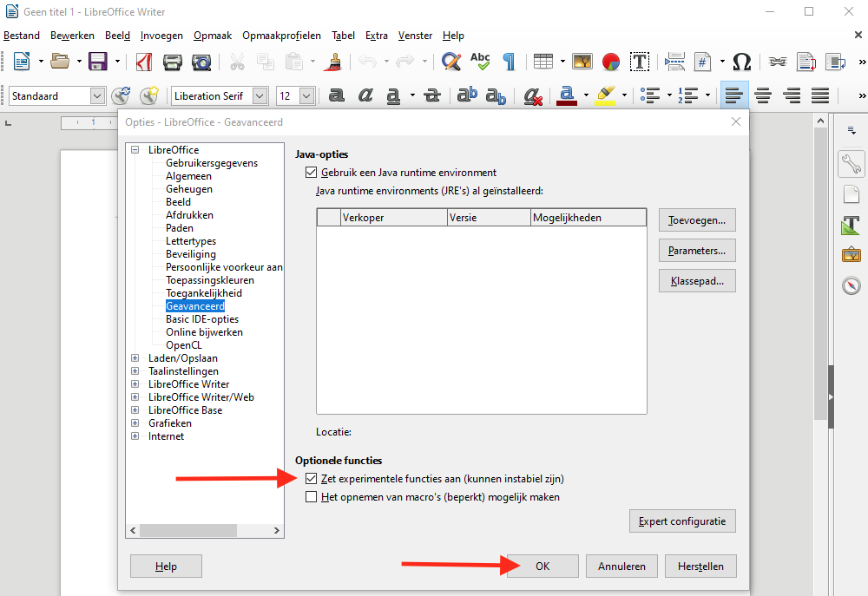Click the Insert Image icon
This screenshot has height=596, width=868.
(x=582, y=62)
